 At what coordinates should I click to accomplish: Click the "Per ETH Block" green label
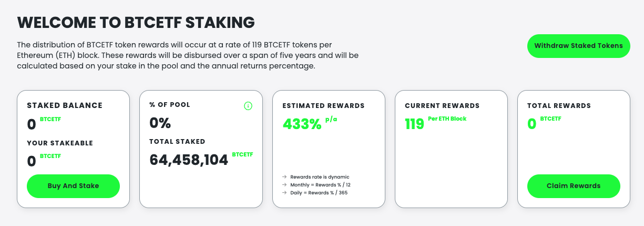[447, 119]
